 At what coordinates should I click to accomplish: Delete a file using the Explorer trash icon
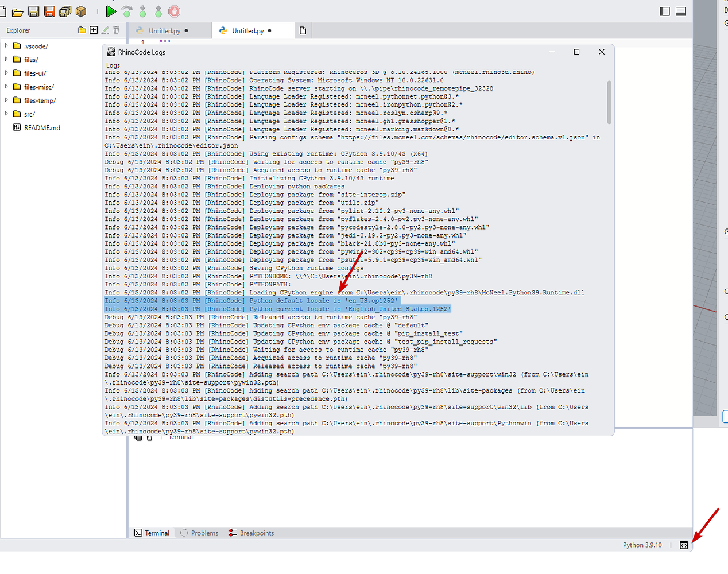click(x=116, y=30)
